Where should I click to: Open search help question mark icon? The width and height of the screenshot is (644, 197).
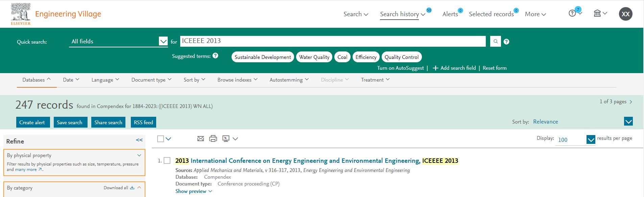tap(506, 42)
